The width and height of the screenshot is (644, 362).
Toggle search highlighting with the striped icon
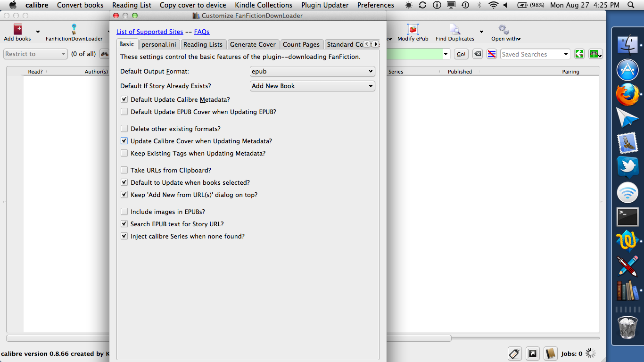(x=492, y=54)
